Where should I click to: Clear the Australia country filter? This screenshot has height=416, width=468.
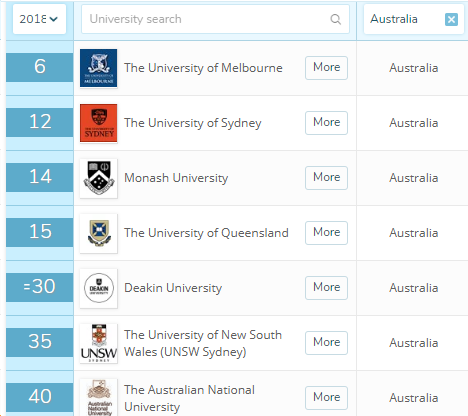click(x=451, y=19)
